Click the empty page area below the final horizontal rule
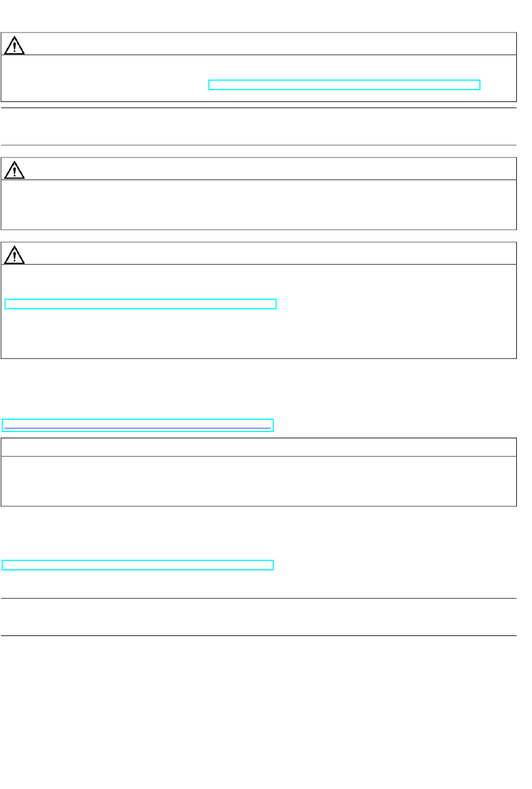The image size is (532, 789). tap(259, 712)
